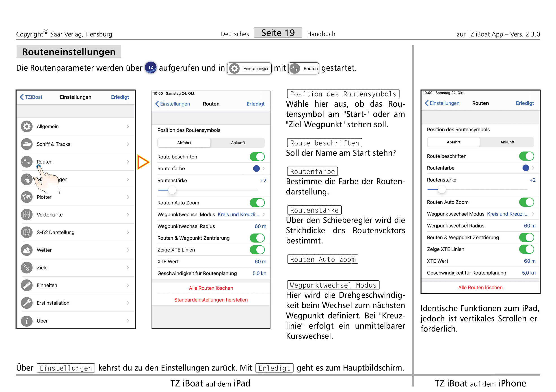The height and width of the screenshot is (392, 556).
Task: Toggle Route beschriften on iPhone screen
Action: pyautogui.click(x=527, y=156)
